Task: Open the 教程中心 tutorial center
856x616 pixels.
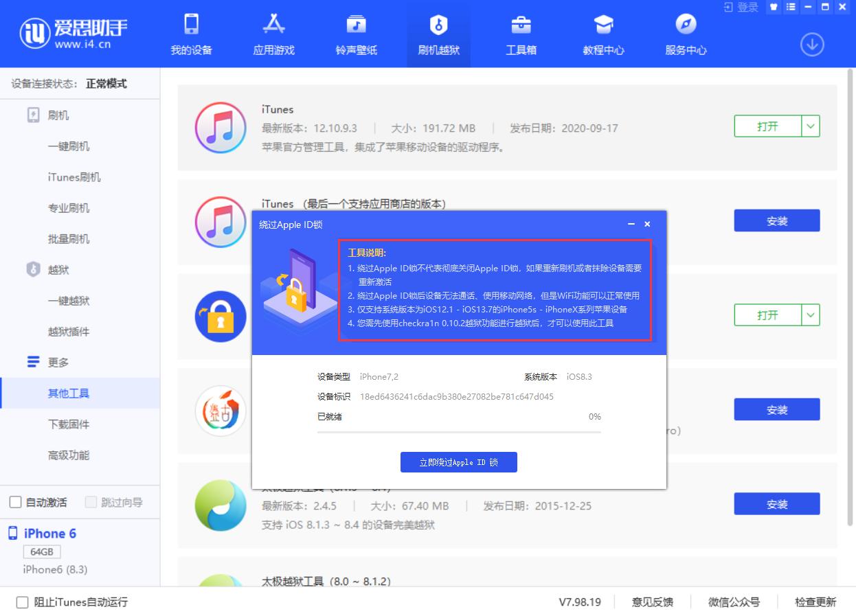Action: (602, 33)
